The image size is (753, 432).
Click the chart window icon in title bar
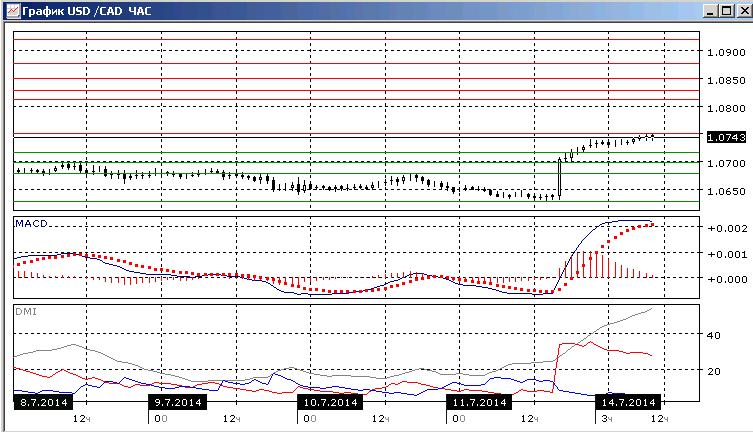tap(13, 11)
